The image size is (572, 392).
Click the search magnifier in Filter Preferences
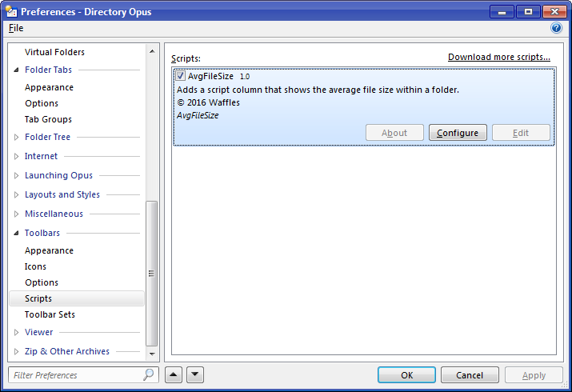(x=149, y=374)
